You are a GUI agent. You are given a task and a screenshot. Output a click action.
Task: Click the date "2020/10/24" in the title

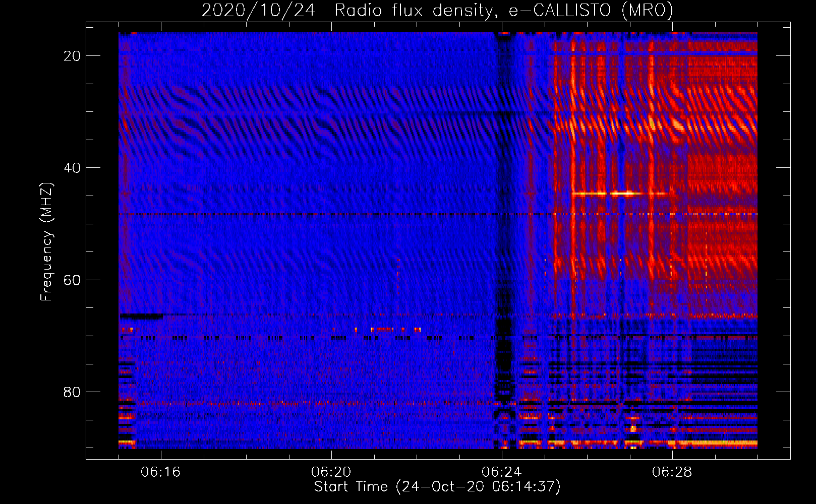(259, 10)
